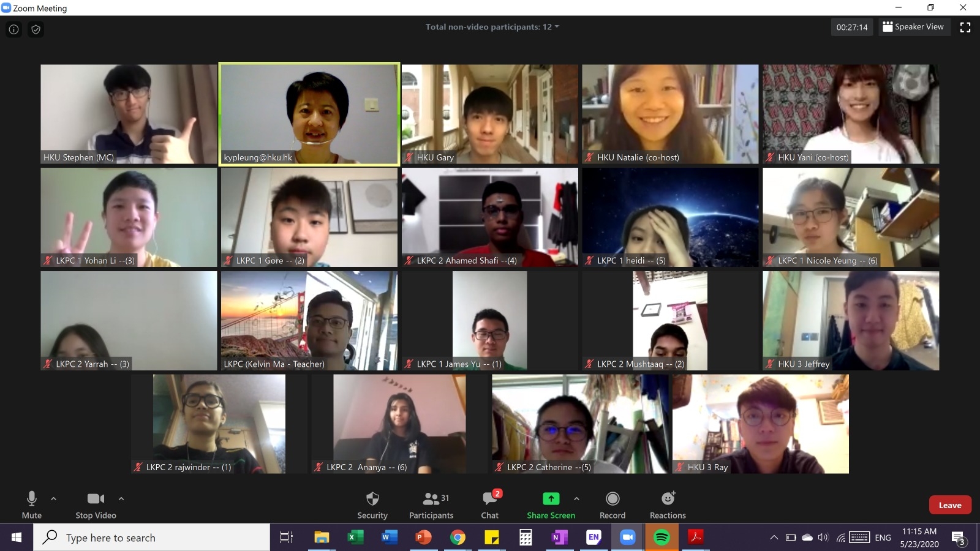Select LKPC 1 heidi video tile
Viewport: 980px width, 551px height.
pyautogui.click(x=670, y=217)
